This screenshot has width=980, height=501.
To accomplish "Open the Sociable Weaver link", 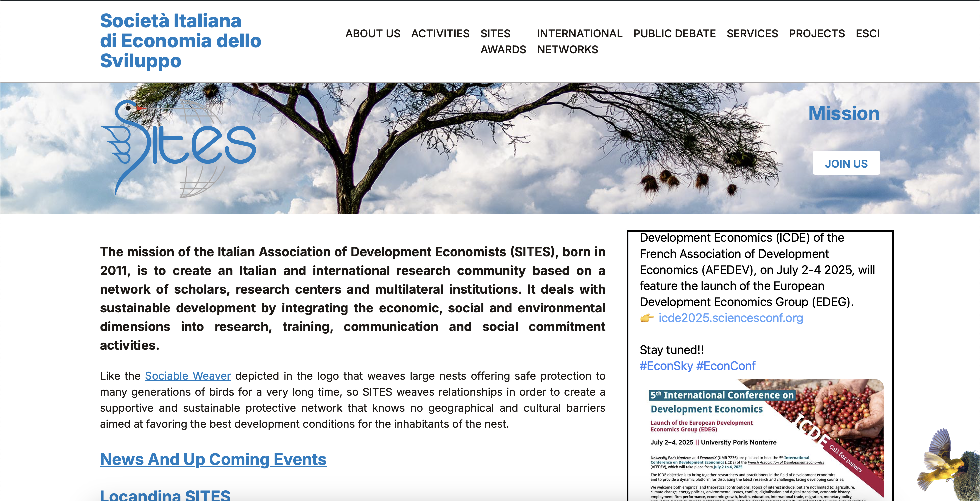I will click(x=188, y=376).
